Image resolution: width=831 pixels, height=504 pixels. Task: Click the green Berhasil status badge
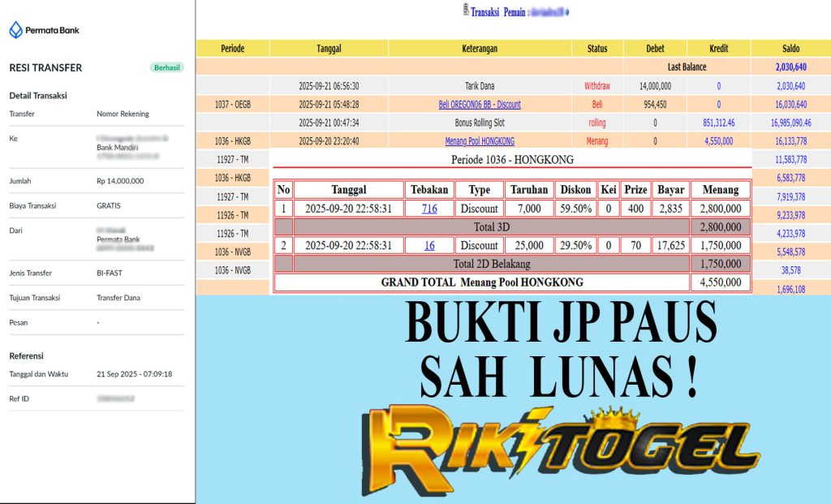(167, 67)
